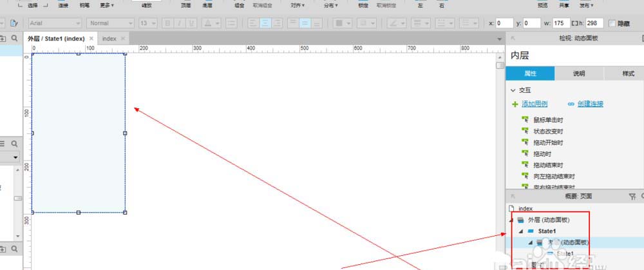Open the font size 13 dropdown
Screen dimensions: 644x270
click(148, 23)
